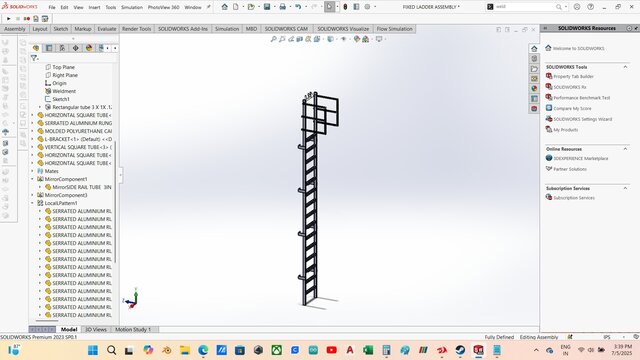Open Microsoft Edge from taskbar
The width and height of the screenshot is (640, 360).
[203, 350]
